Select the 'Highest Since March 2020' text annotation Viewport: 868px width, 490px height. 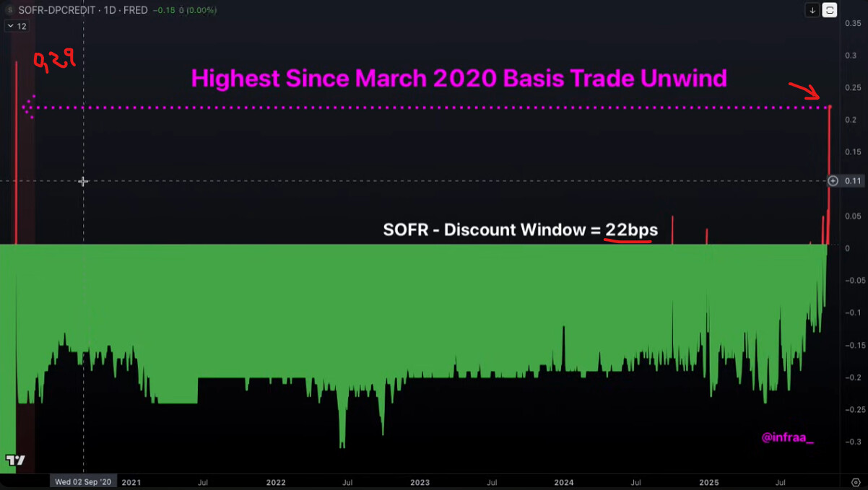click(459, 78)
